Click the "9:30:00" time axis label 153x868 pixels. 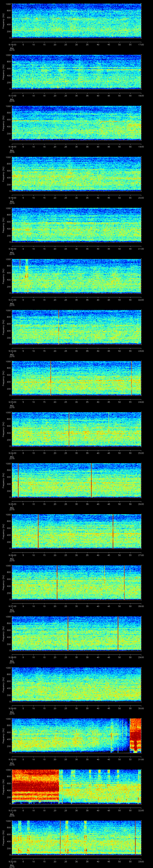click(12, 759)
